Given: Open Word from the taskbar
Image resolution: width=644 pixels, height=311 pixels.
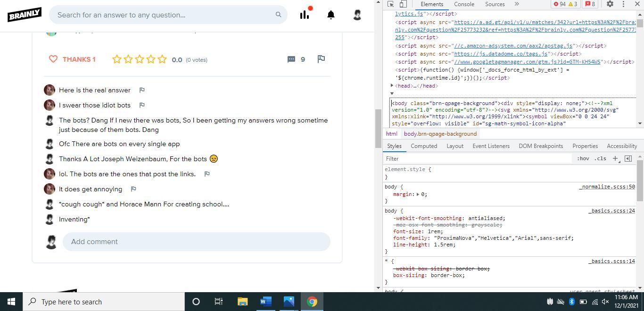Looking at the screenshot, I should coord(265,302).
